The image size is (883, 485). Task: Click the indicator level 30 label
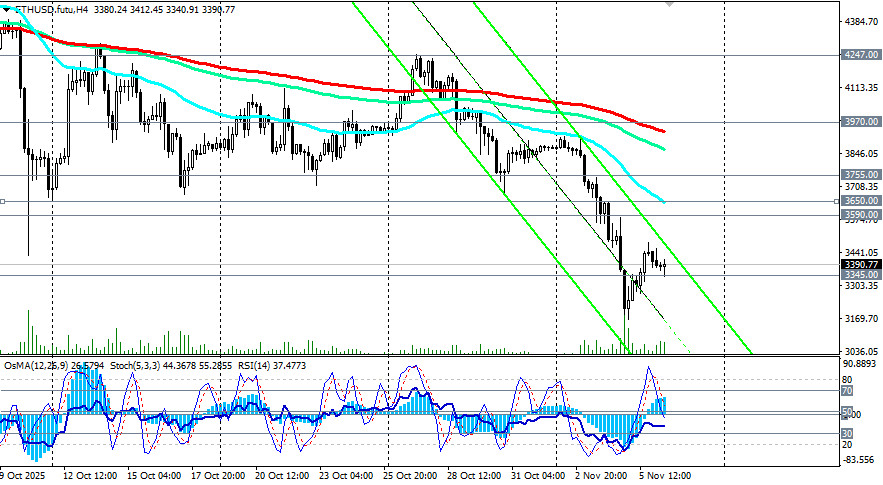847,432
